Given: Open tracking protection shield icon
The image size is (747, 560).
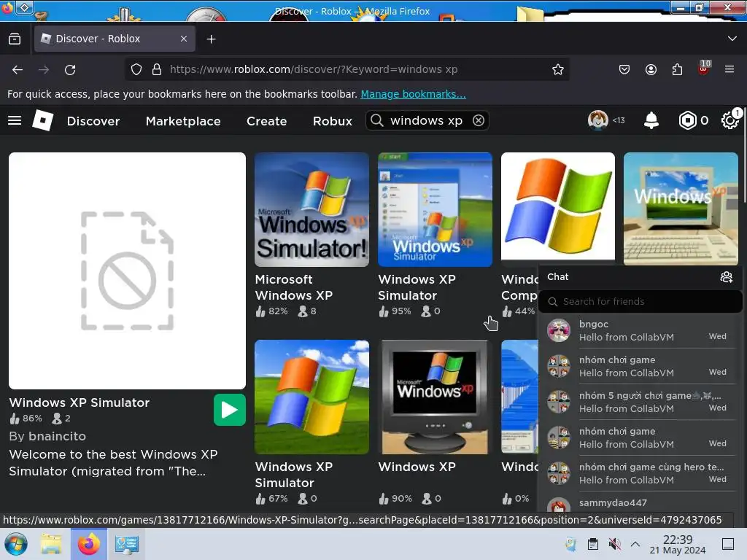Looking at the screenshot, I should (136, 69).
